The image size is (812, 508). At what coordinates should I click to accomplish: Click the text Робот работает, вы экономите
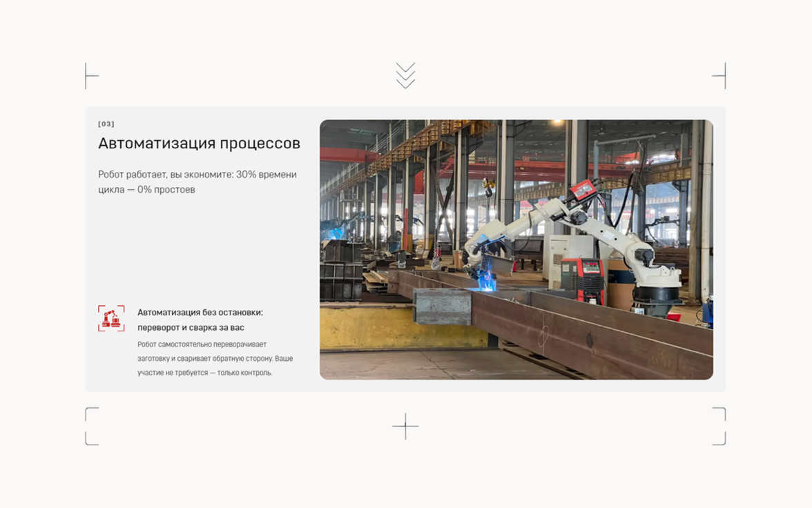point(197,182)
